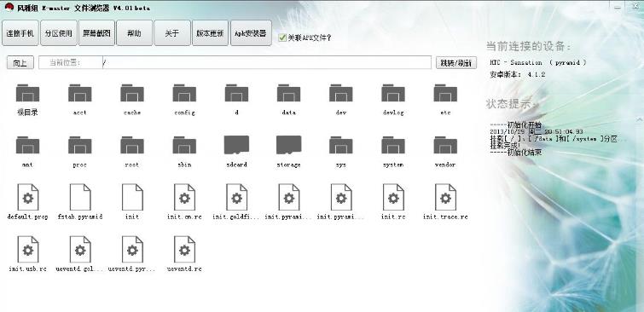
Task: Click the 版本更新 button
Action: click(210, 33)
